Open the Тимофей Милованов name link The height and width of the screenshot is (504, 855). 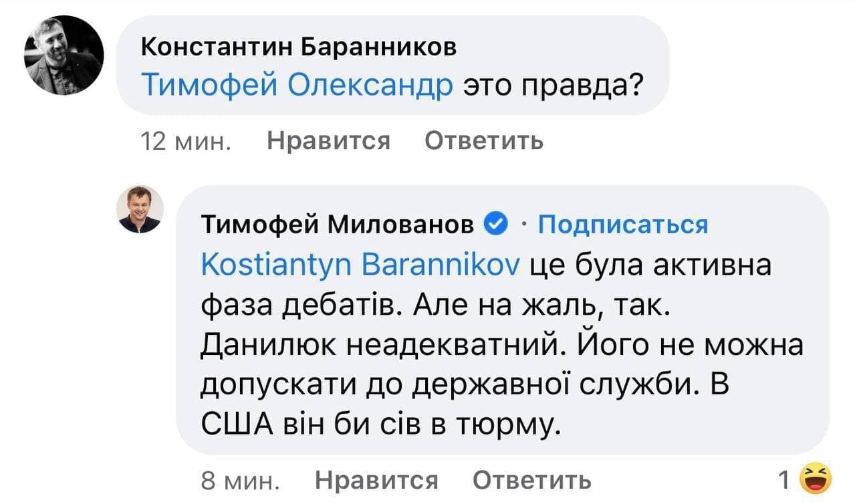(338, 224)
